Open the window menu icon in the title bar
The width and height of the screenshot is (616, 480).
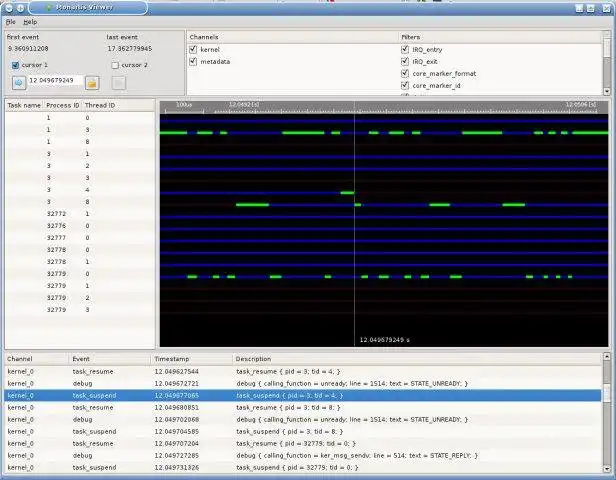[x=9, y=7]
